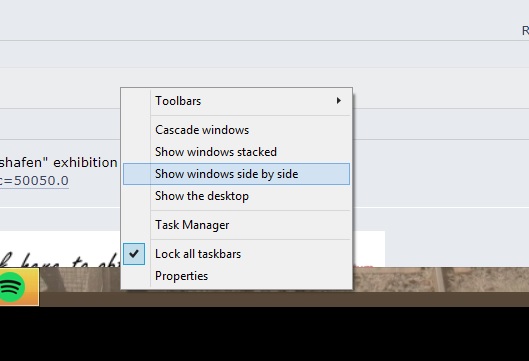Image resolution: width=529 pixels, height=361 pixels.
Task: Expand the Toolbars submenu arrow
Action: 338,101
